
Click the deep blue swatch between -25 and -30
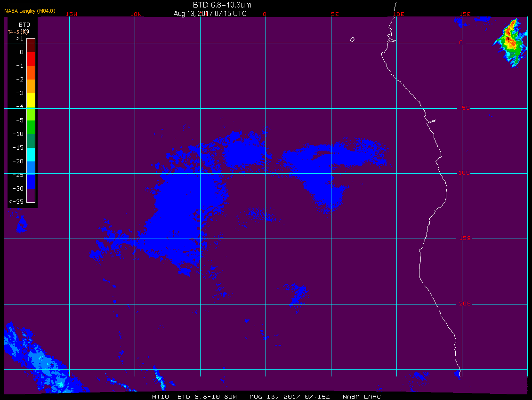pos(31,182)
